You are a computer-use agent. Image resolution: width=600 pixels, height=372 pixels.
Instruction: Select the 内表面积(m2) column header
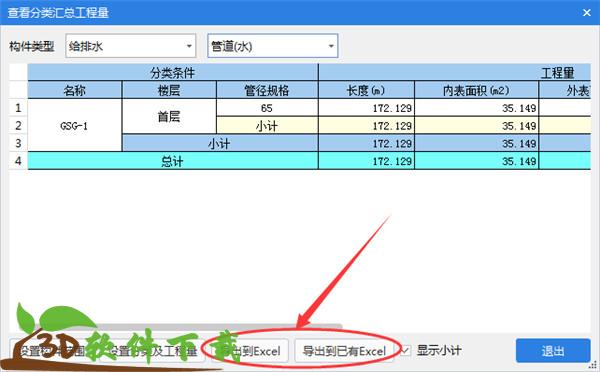476,90
